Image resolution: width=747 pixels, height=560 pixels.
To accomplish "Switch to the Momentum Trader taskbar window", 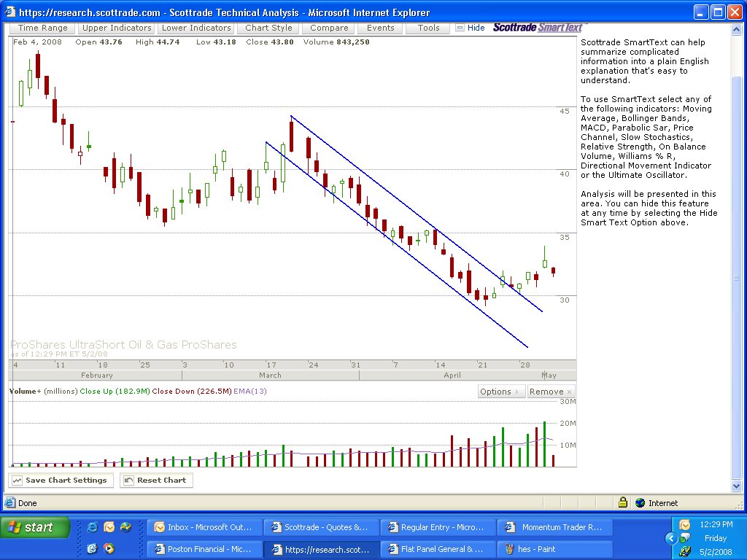I will [x=554, y=527].
